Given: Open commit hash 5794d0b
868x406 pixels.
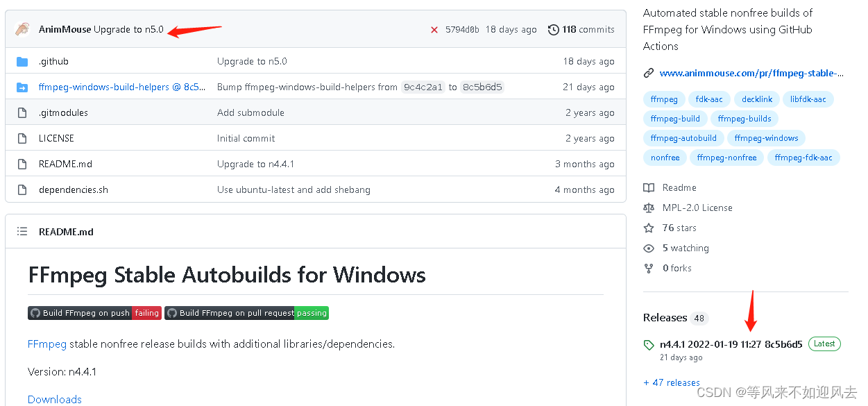Looking at the screenshot, I should pyautogui.click(x=462, y=30).
